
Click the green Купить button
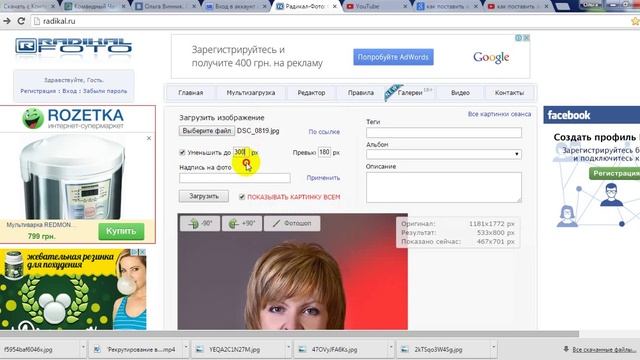[121, 231]
